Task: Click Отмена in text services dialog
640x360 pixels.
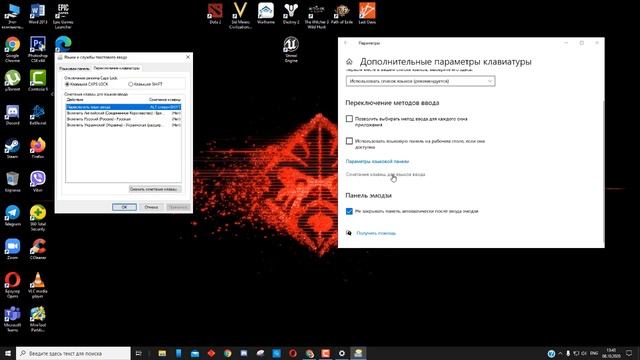Action: pyautogui.click(x=151, y=207)
